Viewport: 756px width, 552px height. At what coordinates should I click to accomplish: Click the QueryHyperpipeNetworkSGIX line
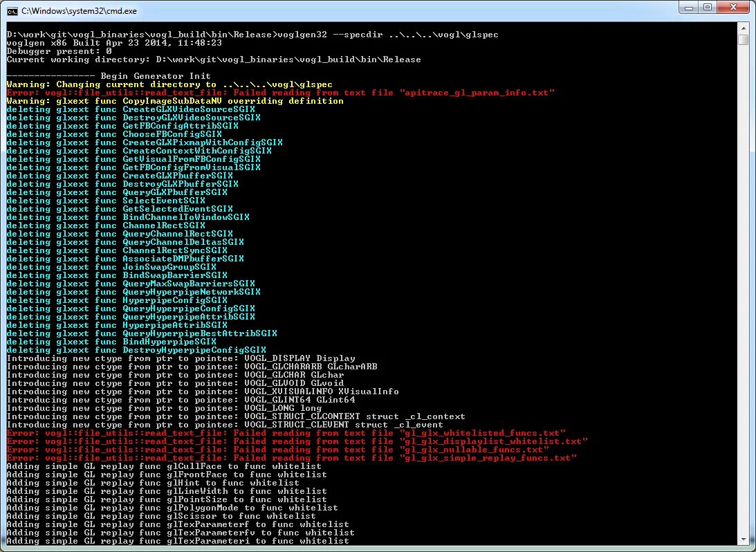tap(133, 292)
